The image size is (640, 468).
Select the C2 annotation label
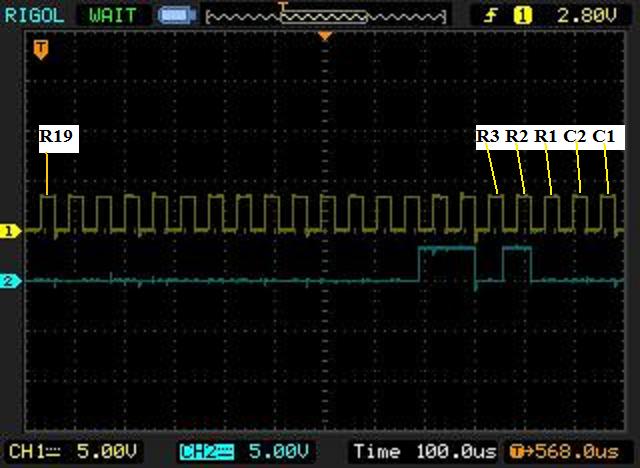pos(575,137)
